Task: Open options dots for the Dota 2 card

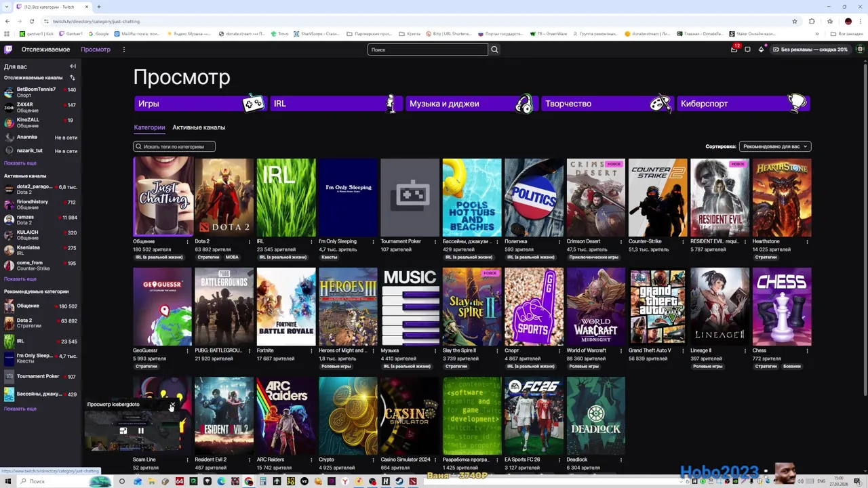Action: pyautogui.click(x=250, y=242)
